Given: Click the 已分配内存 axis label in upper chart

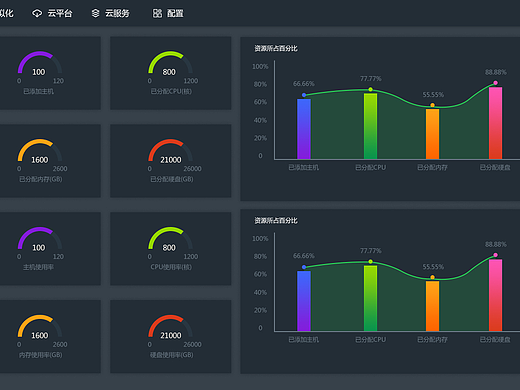Looking at the screenshot, I should pyautogui.click(x=432, y=167).
